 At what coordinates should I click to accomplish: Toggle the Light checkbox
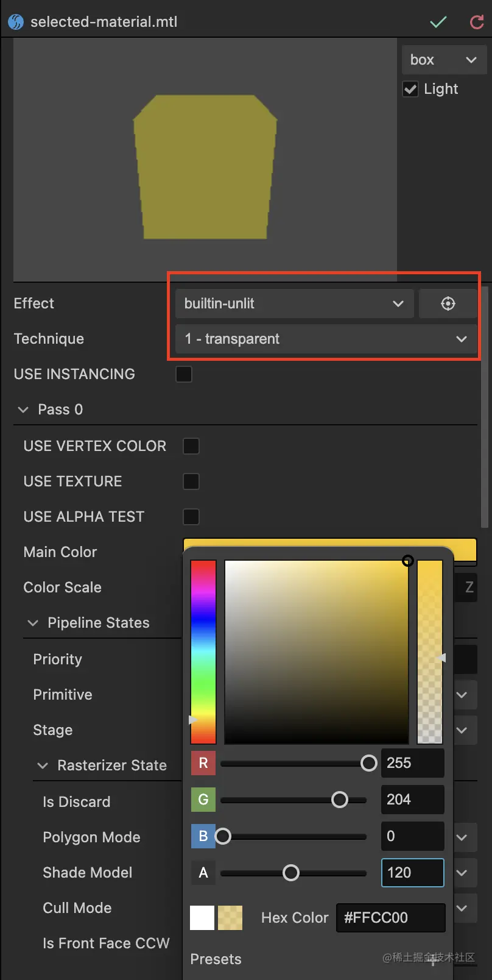(410, 89)
